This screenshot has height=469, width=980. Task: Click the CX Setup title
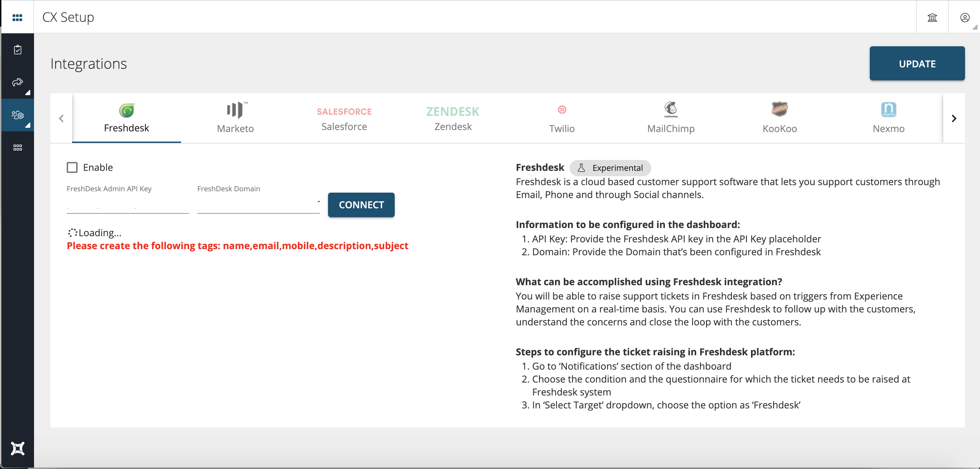point(68,17)
